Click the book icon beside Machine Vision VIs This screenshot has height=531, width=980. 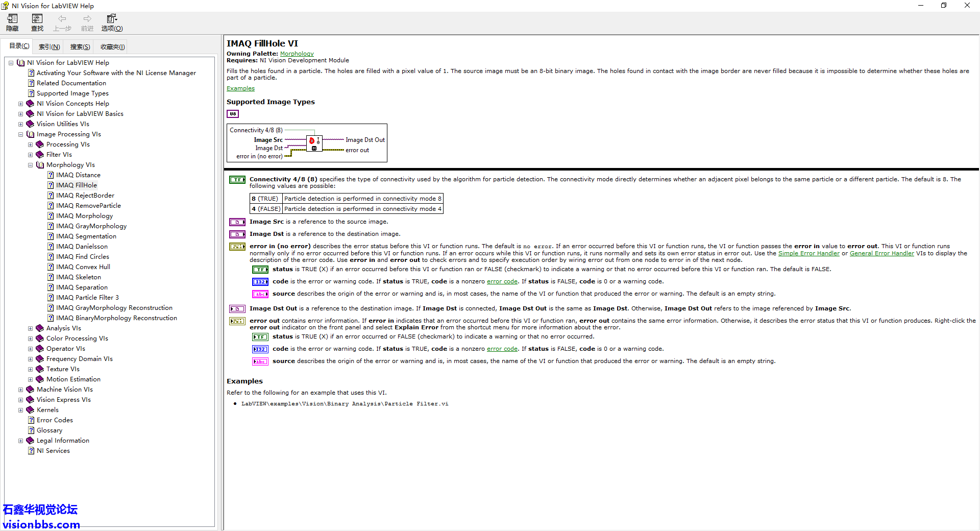[x=30, y=390]
